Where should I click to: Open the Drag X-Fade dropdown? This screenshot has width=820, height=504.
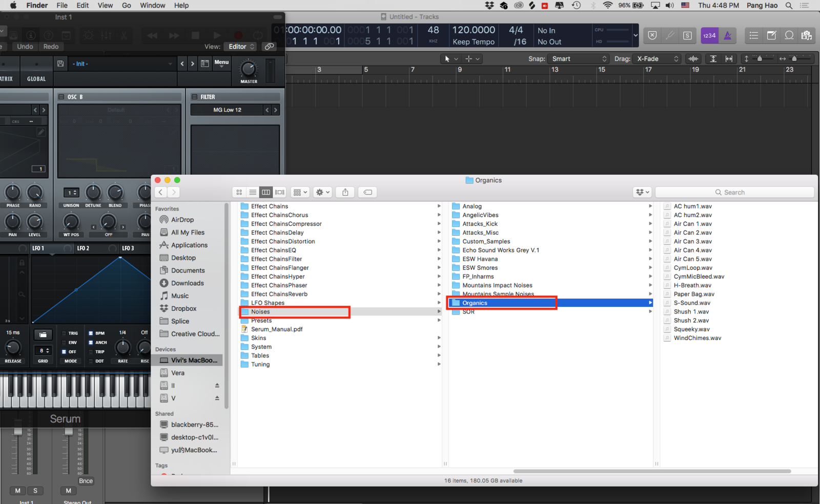[657, 59]
